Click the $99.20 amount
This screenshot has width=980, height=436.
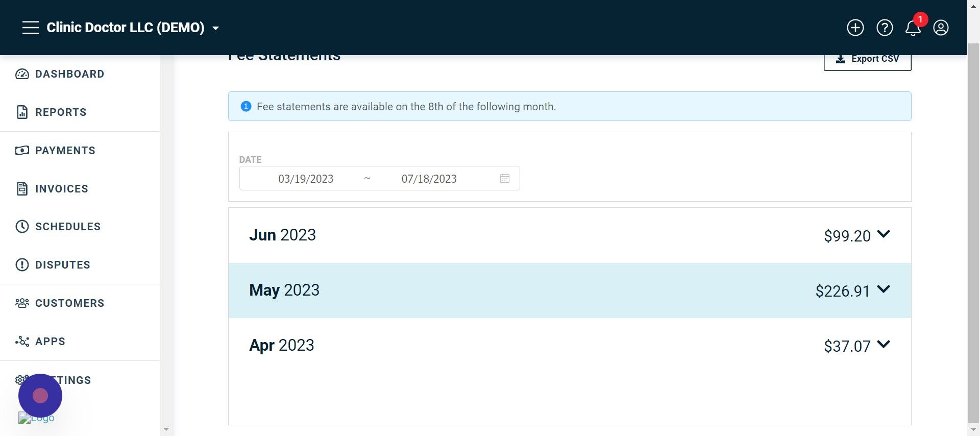point(847,236)
